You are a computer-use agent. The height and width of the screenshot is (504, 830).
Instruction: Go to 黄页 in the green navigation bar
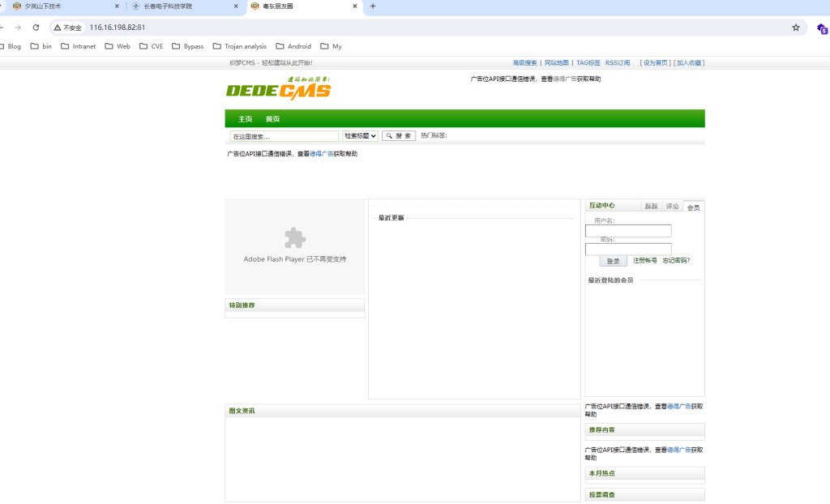click(272, 119)
